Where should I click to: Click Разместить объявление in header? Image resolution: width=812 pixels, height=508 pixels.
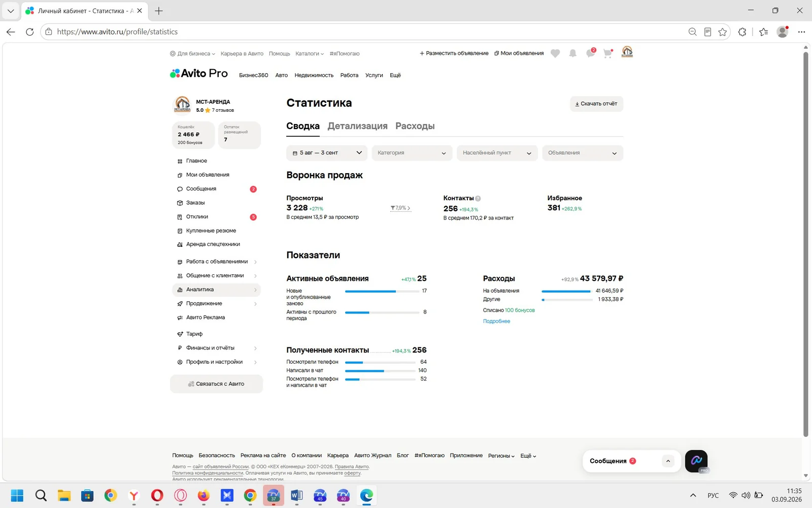click(x=454, y=53)
